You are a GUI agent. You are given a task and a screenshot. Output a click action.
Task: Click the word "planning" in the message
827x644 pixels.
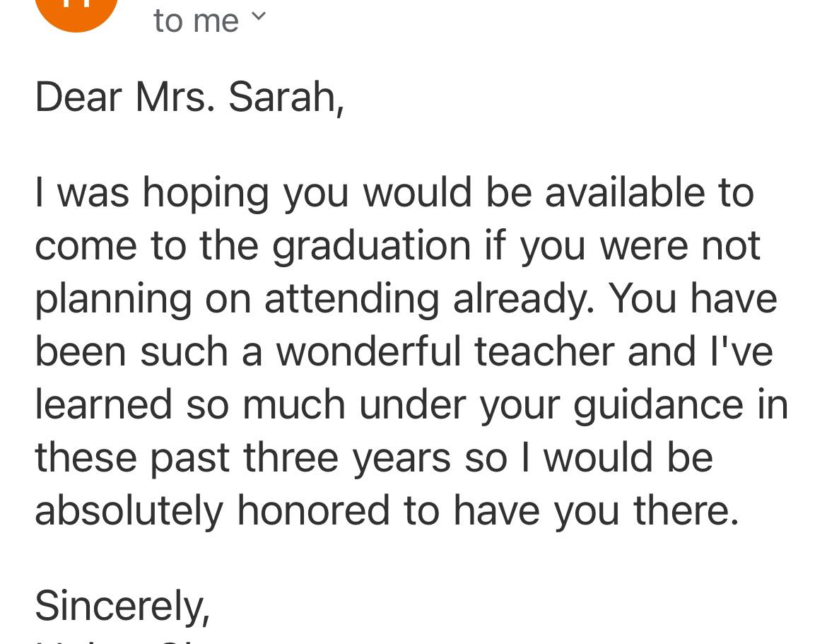(113, 300)
